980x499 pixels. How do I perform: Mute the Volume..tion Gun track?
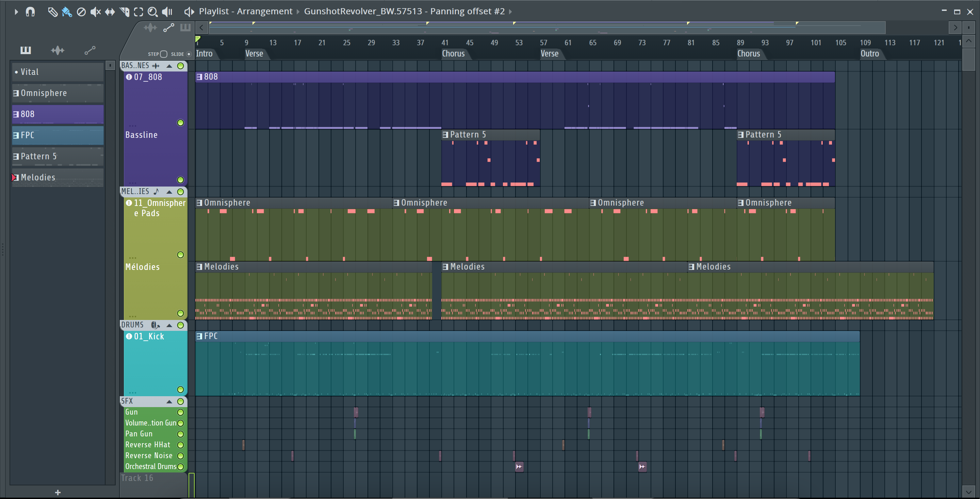tap(181, 423)
